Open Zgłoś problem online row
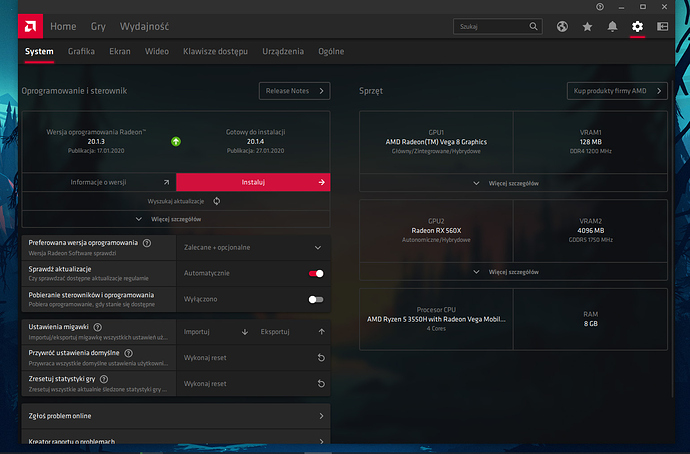Viewport: 690px width, 454px height. [x=176, y=416]
